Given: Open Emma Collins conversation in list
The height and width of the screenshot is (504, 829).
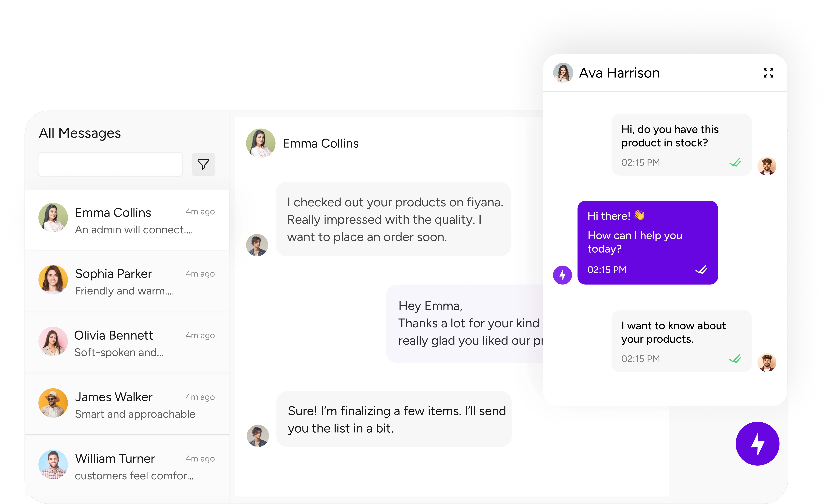Looking at the screenshot, I should (x=127, y=220).
